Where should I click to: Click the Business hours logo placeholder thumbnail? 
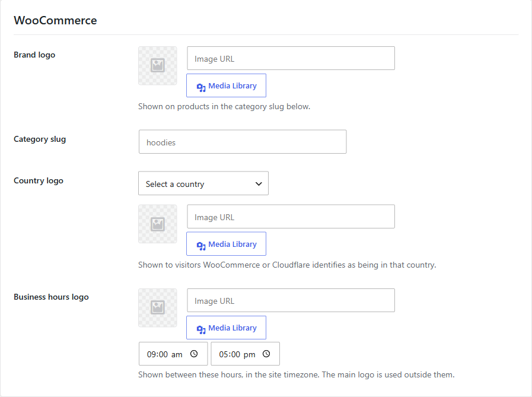coord(157,307)
